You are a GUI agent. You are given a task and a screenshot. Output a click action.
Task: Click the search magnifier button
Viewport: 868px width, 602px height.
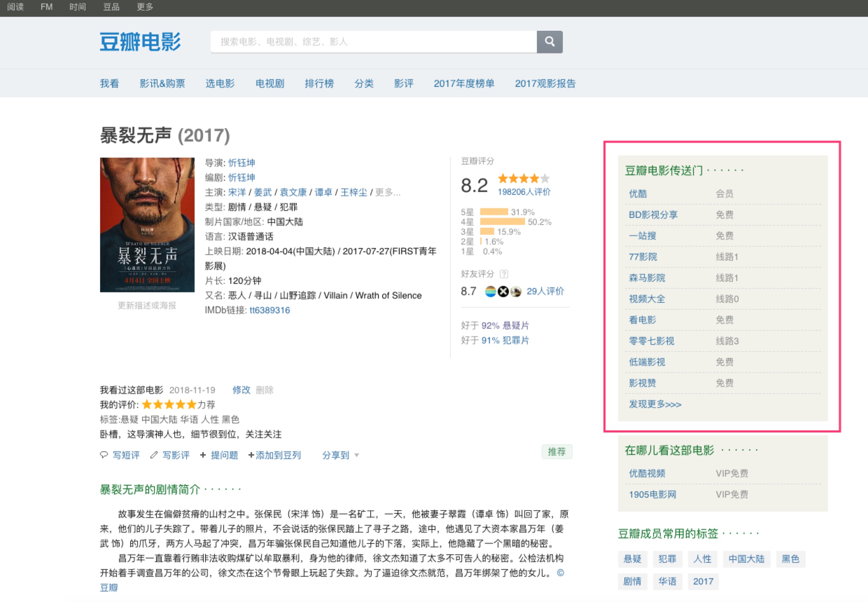[x=549, y=42]
